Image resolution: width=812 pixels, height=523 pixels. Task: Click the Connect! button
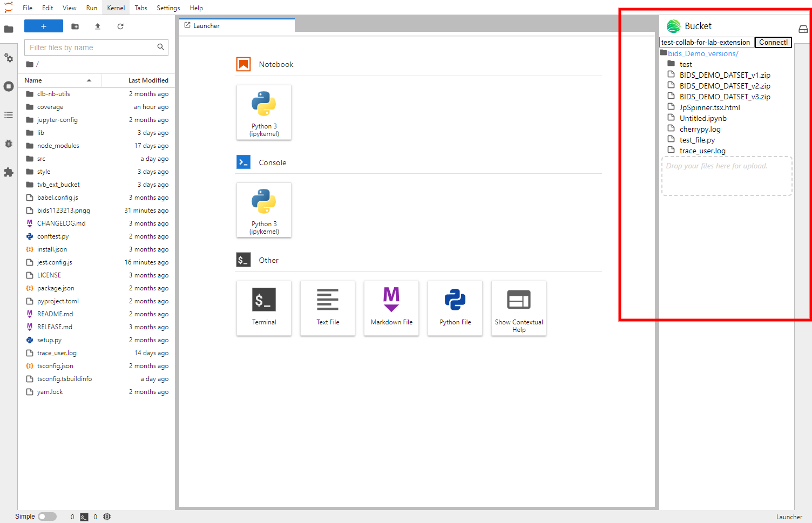click(773, 43)
